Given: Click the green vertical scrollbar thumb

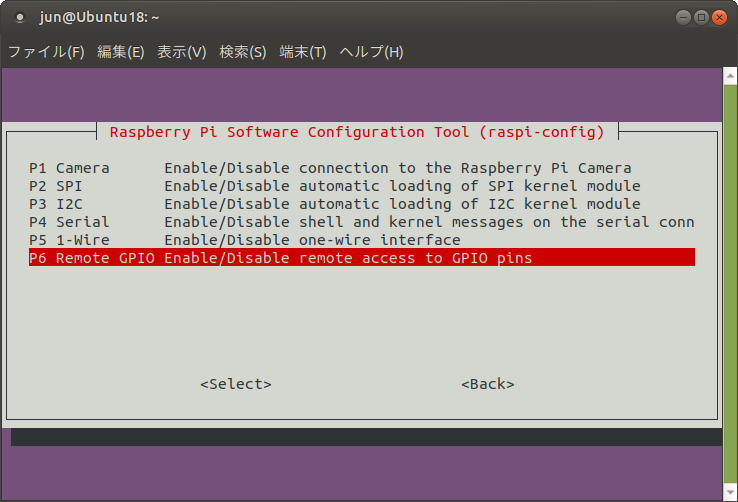Looking at the screenshot, I should (x=730, y=284).
